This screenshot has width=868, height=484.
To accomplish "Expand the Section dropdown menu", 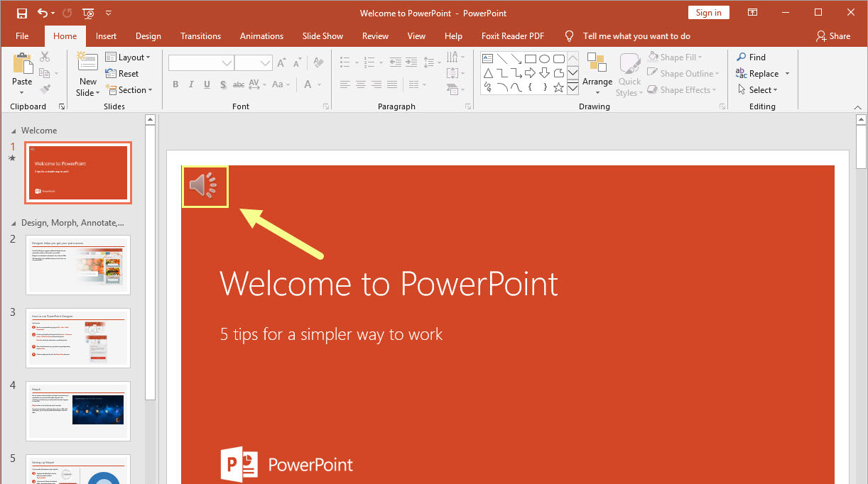I will (x=129, y=90).
